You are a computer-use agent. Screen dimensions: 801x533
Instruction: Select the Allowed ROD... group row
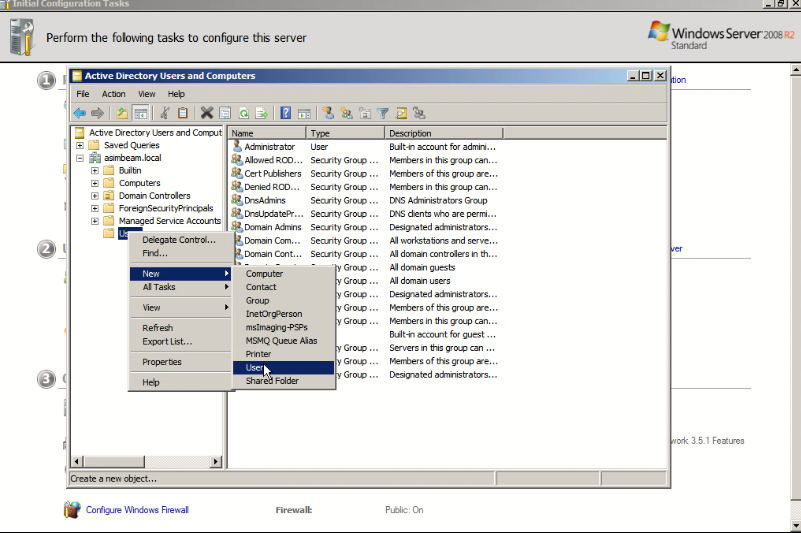point(364,160)
